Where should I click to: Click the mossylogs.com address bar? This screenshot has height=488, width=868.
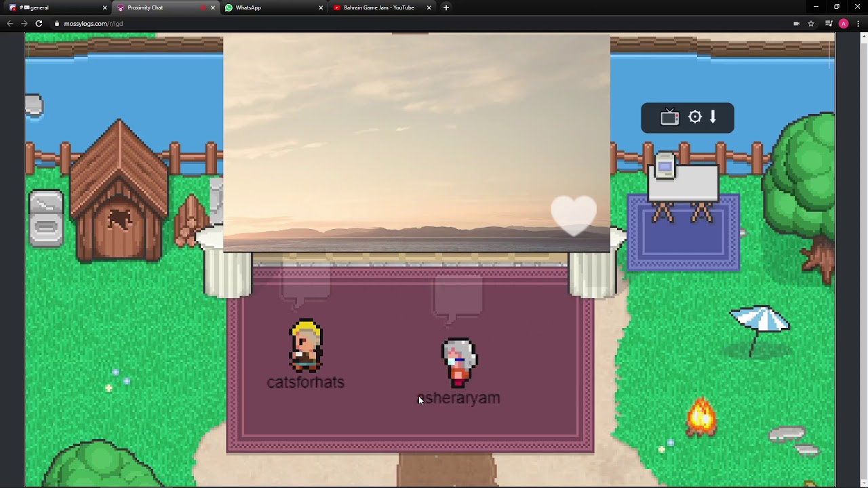420,24
